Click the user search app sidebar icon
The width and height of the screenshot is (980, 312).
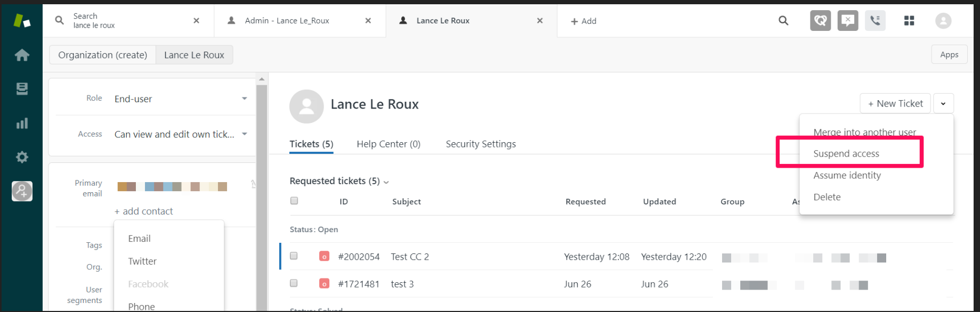point(22,191)
